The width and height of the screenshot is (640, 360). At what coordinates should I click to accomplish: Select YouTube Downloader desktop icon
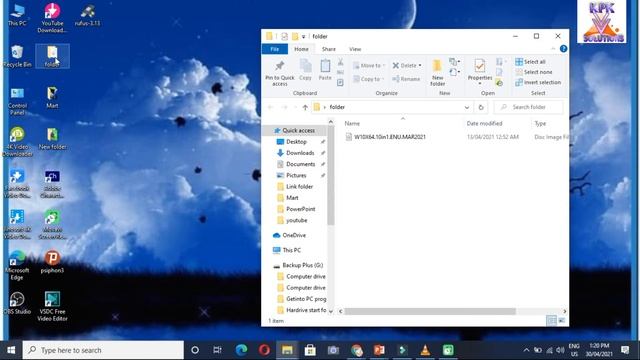(52, 18)
